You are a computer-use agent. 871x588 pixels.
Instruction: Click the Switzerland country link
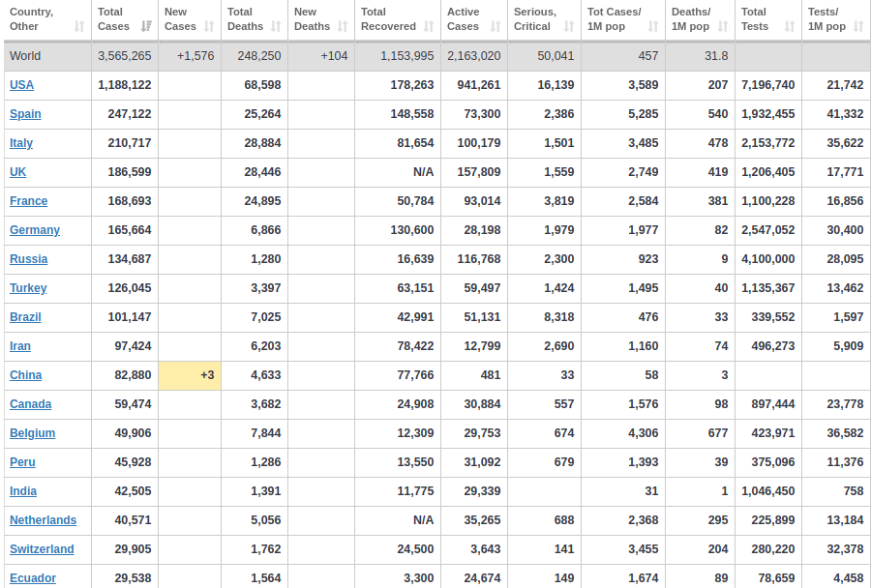(x=42, y=549)
